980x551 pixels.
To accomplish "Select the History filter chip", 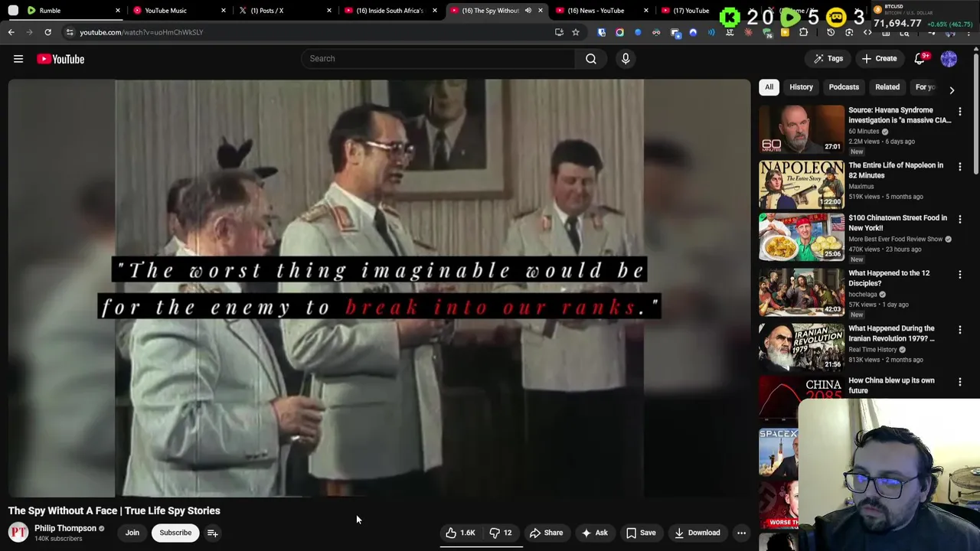I will coord(801,87).
